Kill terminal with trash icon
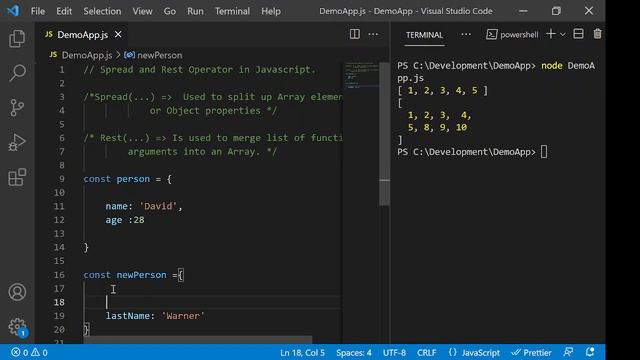The width and height of the screenshot is (640, 360). tap(597, 34)
